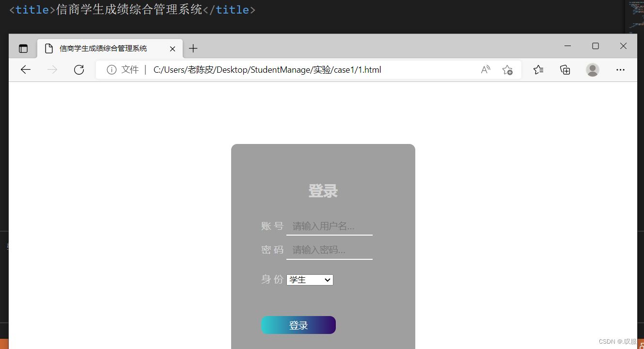Click the address bar URL

click(267, 70)
